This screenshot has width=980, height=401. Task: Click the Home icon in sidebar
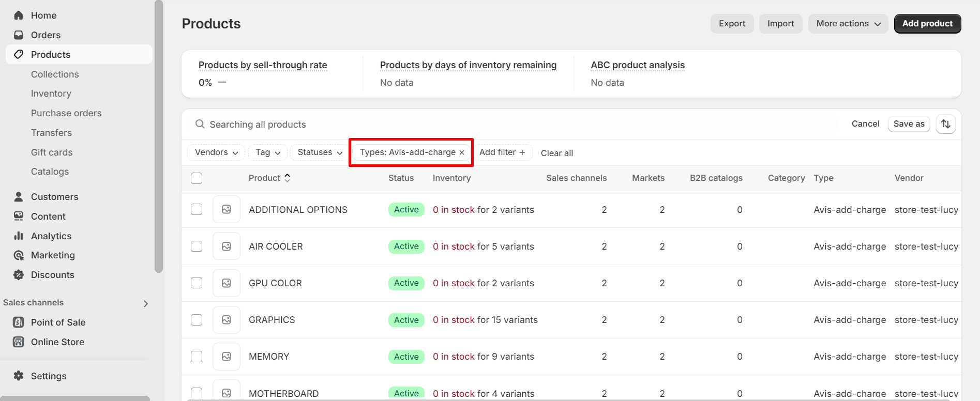pyautogui.click(x=19, y=16)
